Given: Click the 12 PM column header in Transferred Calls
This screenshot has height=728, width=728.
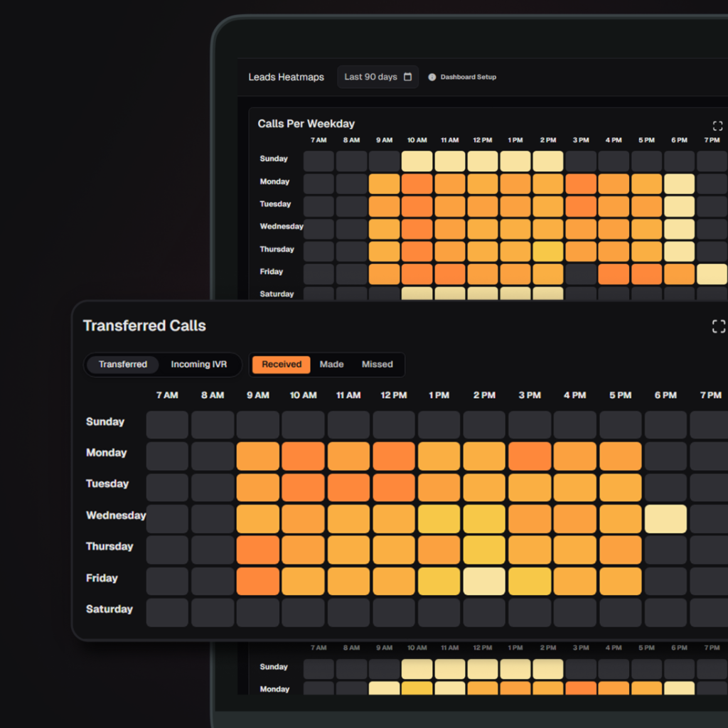Looking at the screenshot, I should [394, 395].
